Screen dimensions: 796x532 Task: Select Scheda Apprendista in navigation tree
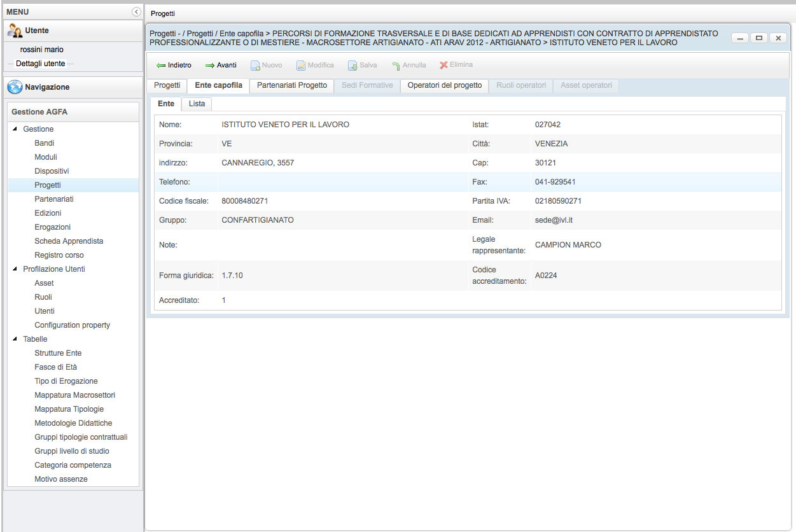click(x=69, y=241)
